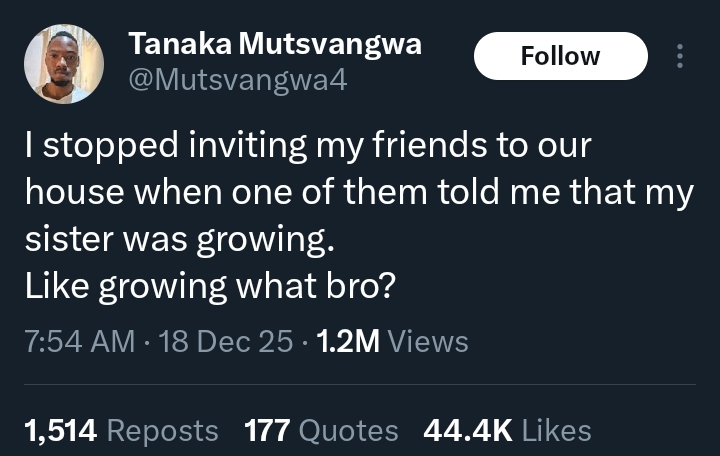
Task: Click the Views label
Action: click(x=427, y=341)
